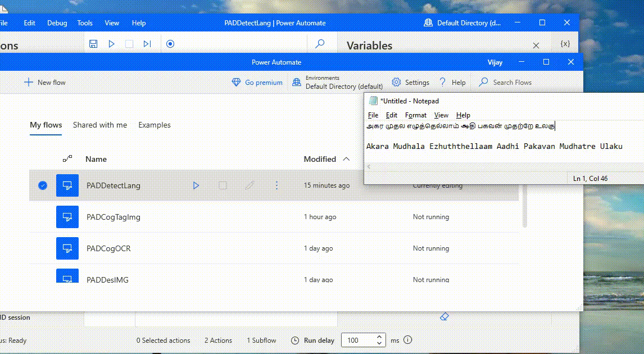Click the PADDetectLang flow icon

(67, 185)
